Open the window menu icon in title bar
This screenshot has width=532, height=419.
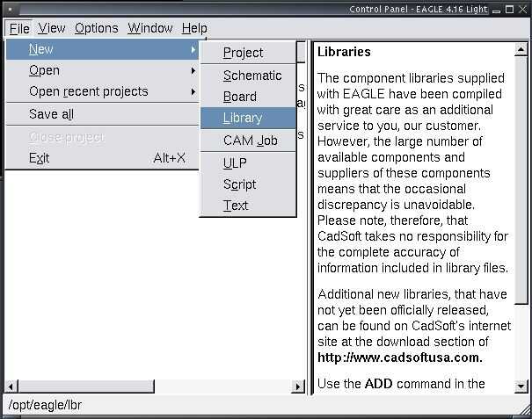pyautogui.click(x=7, y=9)
